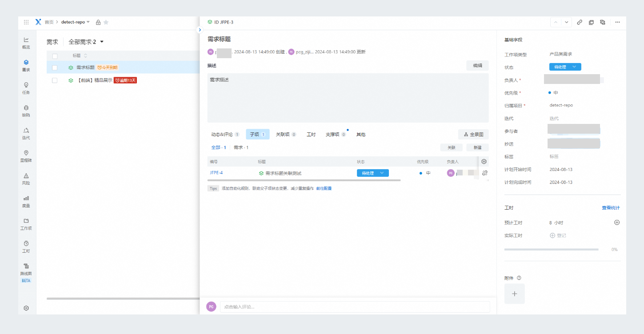Tick the select-all checkbox in the list header

pos(55,56)
